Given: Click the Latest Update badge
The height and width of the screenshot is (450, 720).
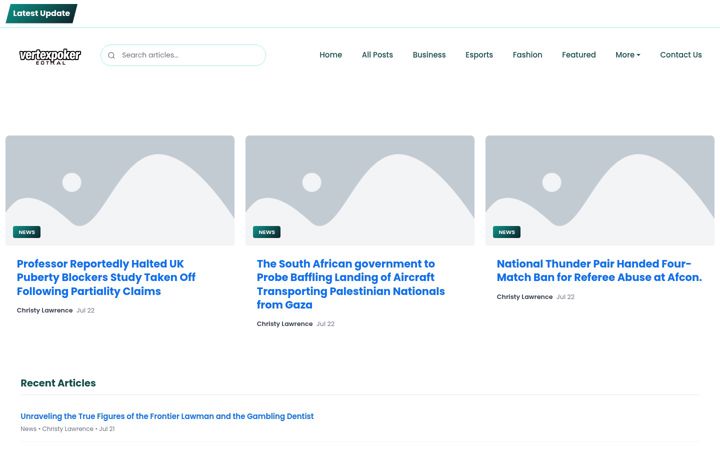Looking at the screenshot, I should pos(41,13).
